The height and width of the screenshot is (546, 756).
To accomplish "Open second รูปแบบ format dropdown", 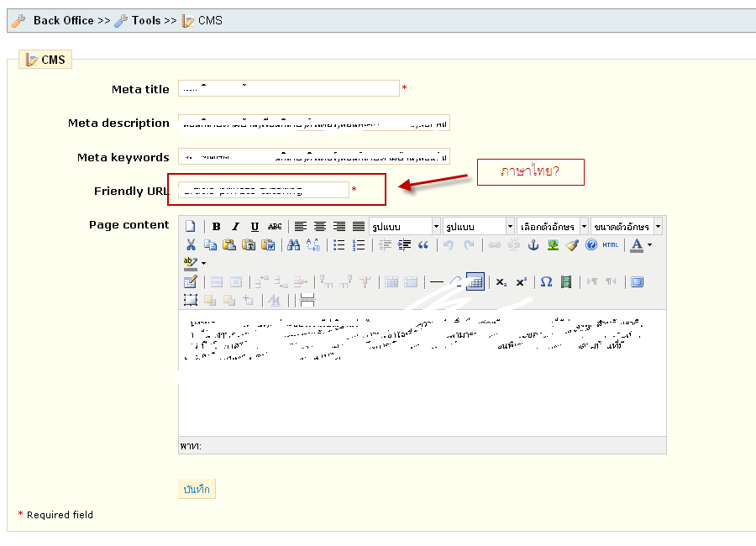I will point(479,226).
